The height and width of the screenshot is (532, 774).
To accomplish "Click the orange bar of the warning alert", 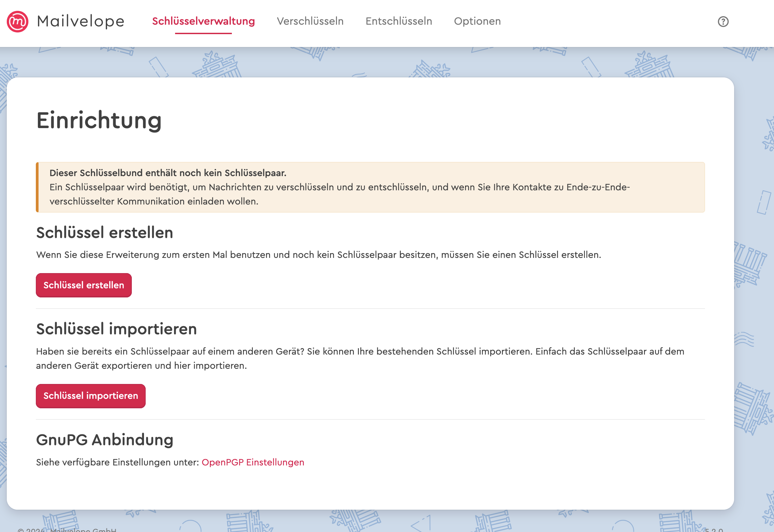I will click(x=38, y=187).
